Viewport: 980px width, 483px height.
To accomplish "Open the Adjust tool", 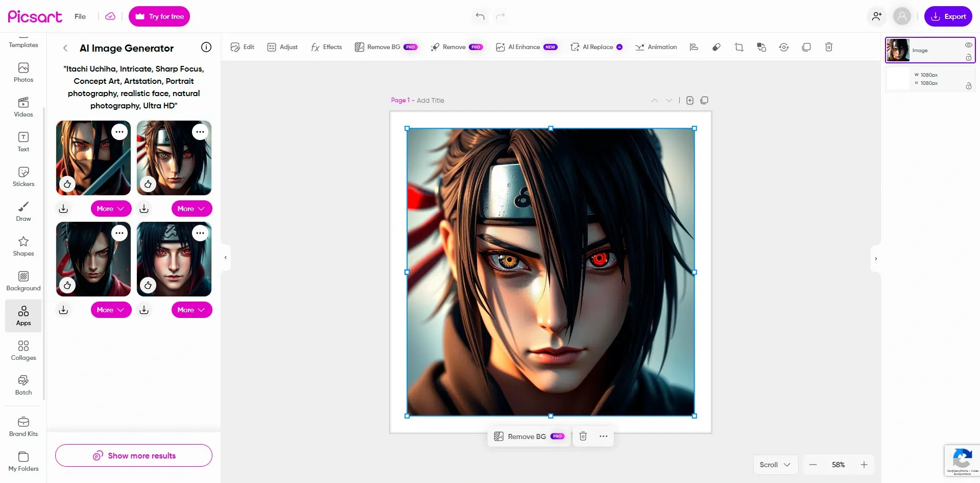I will pos(282,47).
